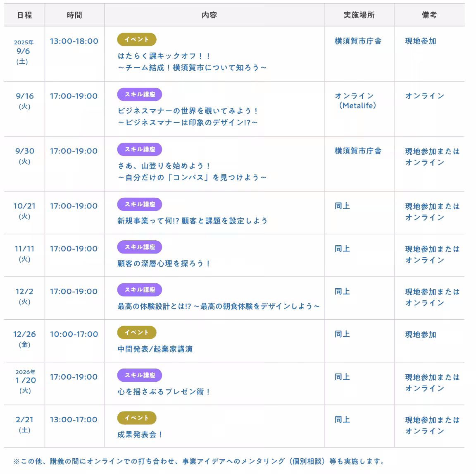Select the イベント badge on the 2/21 final presentation row
Viewport: 476px width, 474px height.
(x=137, y=418)
